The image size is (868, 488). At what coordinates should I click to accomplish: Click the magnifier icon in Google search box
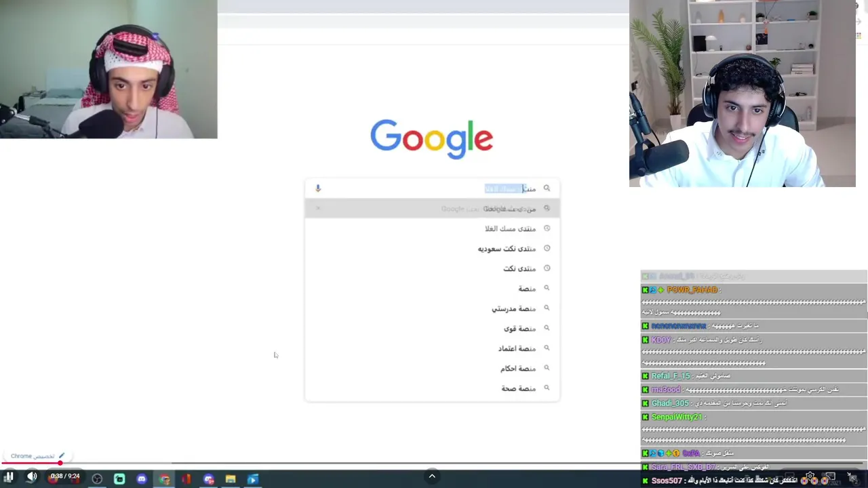pos(547,188)
